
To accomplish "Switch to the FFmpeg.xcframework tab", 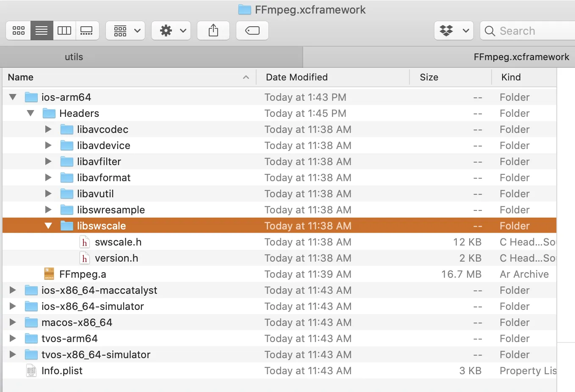I will [439, 57].
